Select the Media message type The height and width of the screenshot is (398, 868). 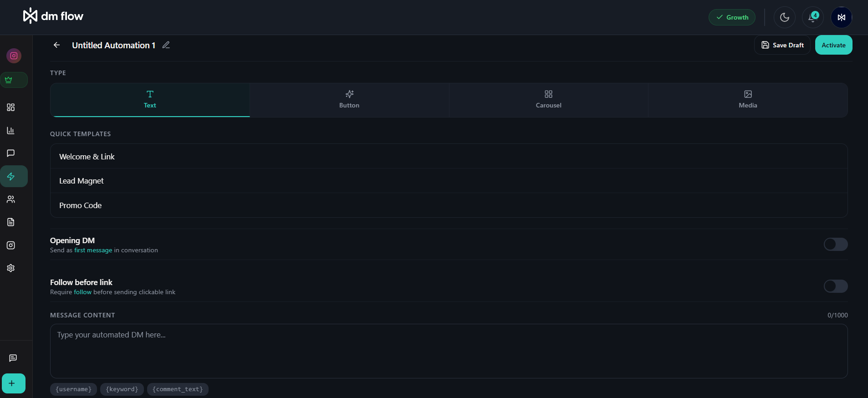point(747,100)
